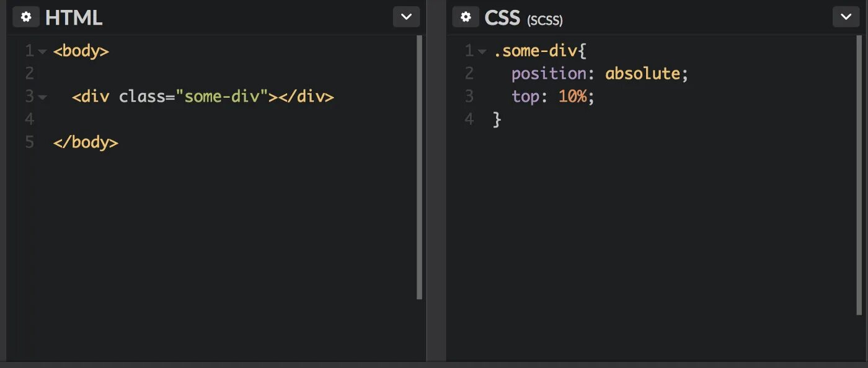Screen dimensions: 868x368
Task: Collapse the body tag fold arrow
Action: (x=42, y=51)
